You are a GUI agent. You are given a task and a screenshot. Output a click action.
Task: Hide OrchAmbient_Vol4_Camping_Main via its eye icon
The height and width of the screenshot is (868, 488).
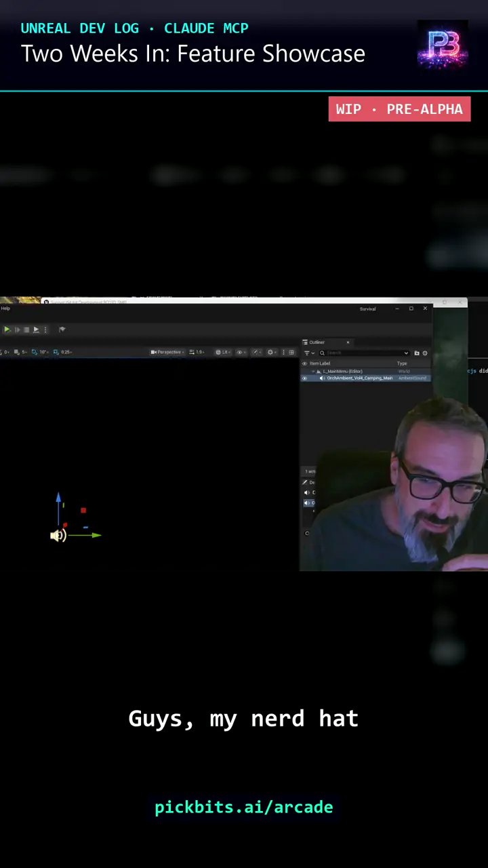pos(304,378)
